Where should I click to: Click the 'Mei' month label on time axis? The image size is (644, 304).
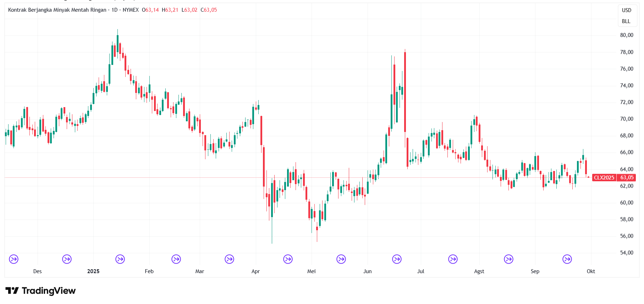pyautogui.click(x=312, y=271)
